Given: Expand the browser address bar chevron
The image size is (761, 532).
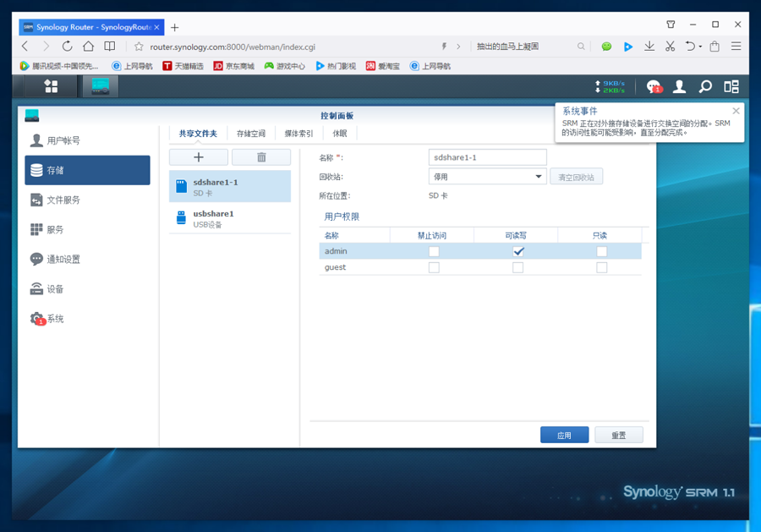Looking at the screenshot, I should [459, 47].
